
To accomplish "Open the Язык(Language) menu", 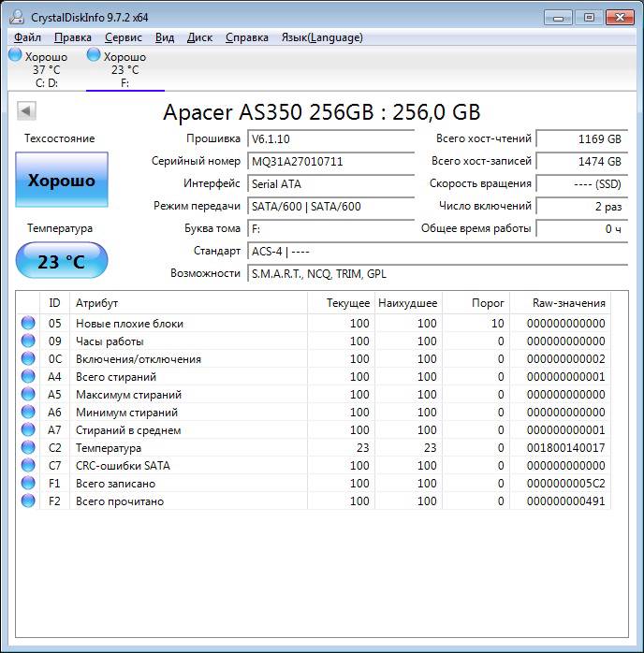I will click(321, 37).
